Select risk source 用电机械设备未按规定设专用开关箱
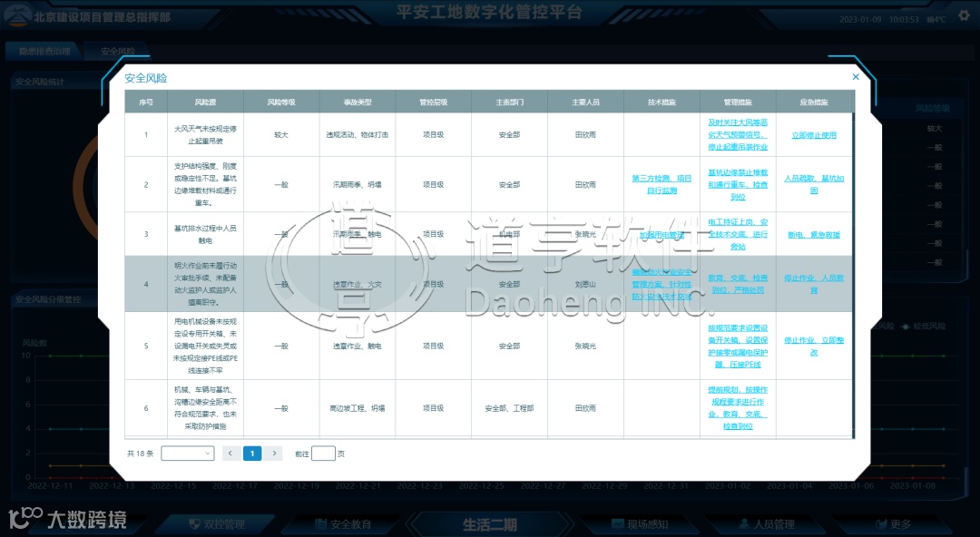Image resolution: width=980 pixels, height=537 pixels. [x=205, y=346]
